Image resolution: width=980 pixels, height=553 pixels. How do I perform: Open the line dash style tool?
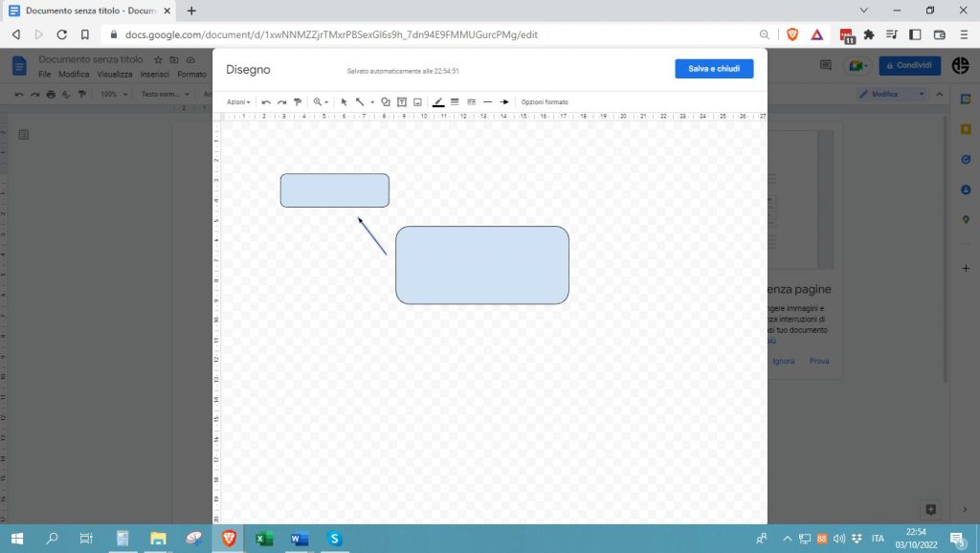click(x=472, y=101)
